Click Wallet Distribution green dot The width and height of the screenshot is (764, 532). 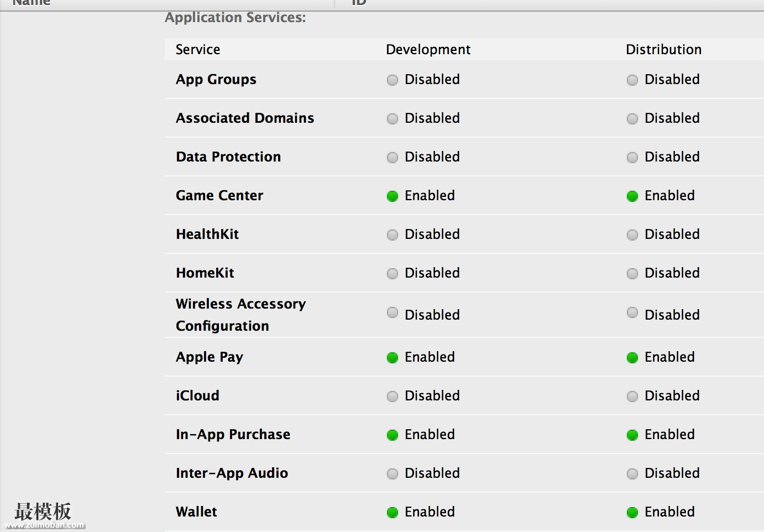click(632, 513)
